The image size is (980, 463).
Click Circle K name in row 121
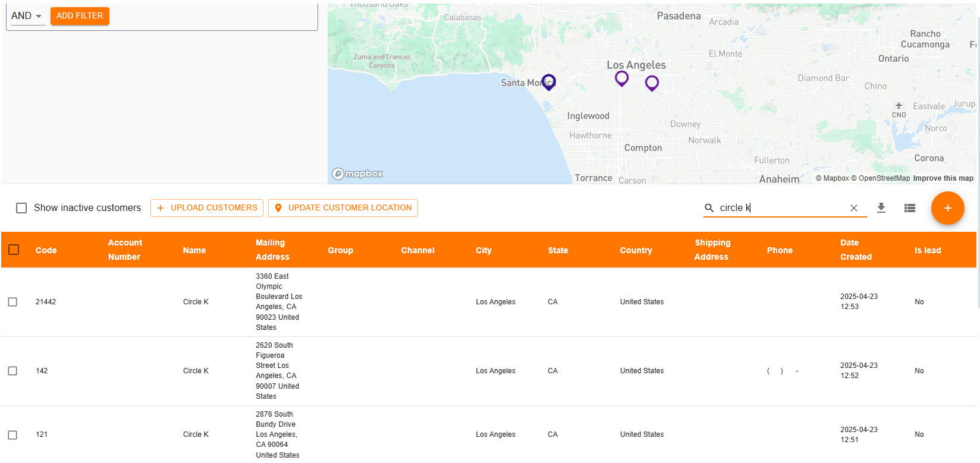click(x=196, y=434)
